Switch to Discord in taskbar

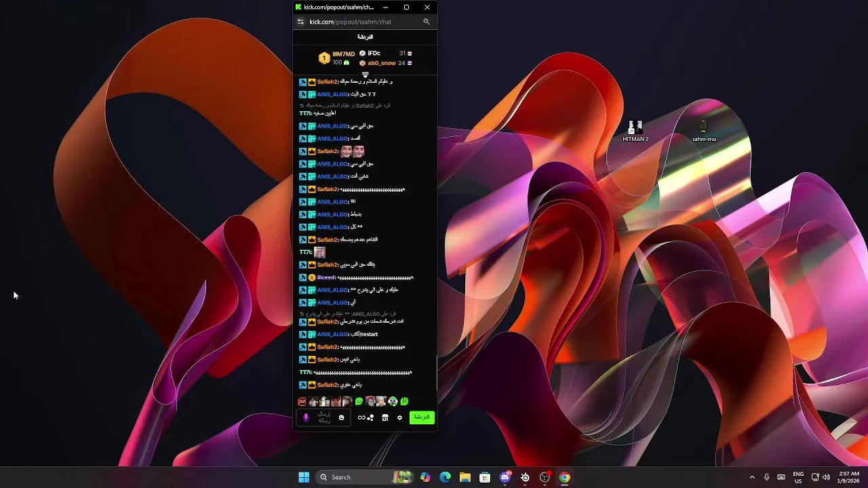coord(505,477)
